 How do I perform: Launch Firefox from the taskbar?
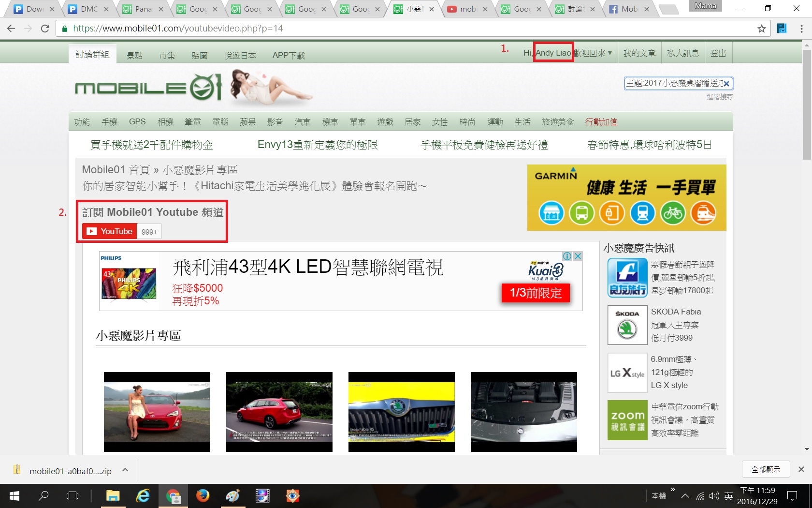[x=203, y=496]
